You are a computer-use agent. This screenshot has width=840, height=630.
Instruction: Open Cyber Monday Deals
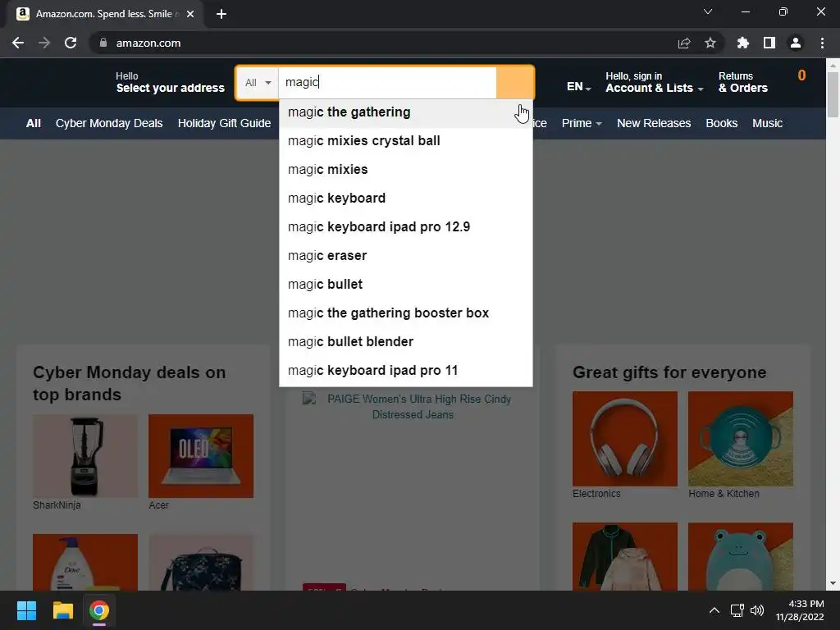pos(109,123)
